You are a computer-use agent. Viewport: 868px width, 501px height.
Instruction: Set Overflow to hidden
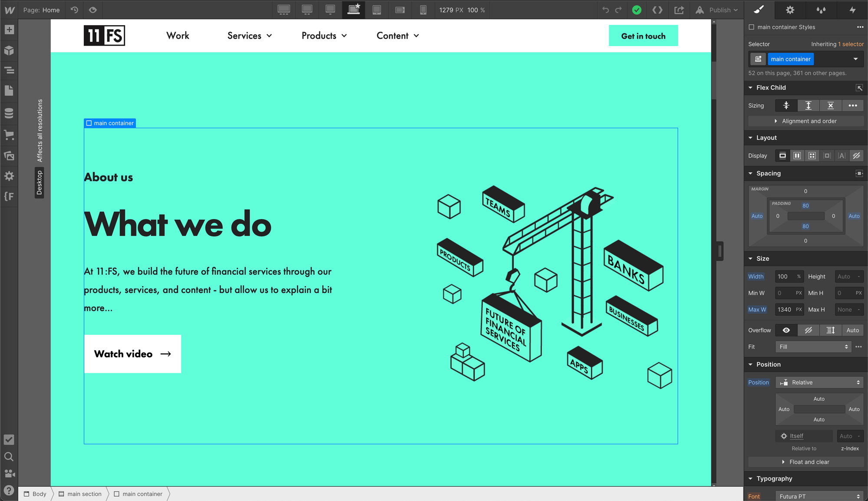tap(808, 330)
